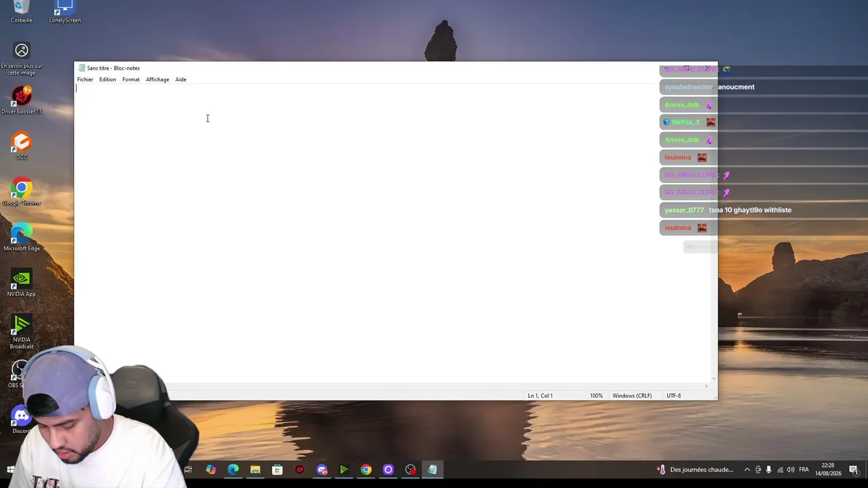Select the Driver Booster 13 desktop icon

[22, 100]
